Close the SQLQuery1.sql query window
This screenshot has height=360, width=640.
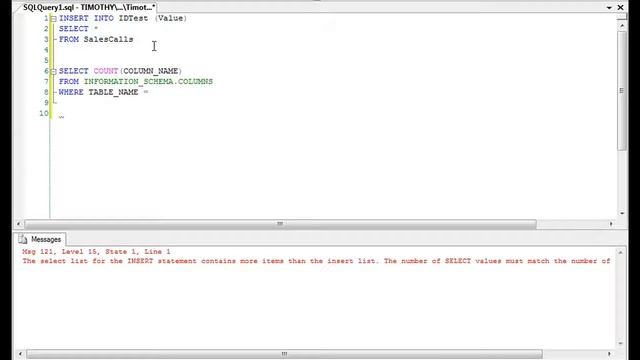tap(620, 7)
